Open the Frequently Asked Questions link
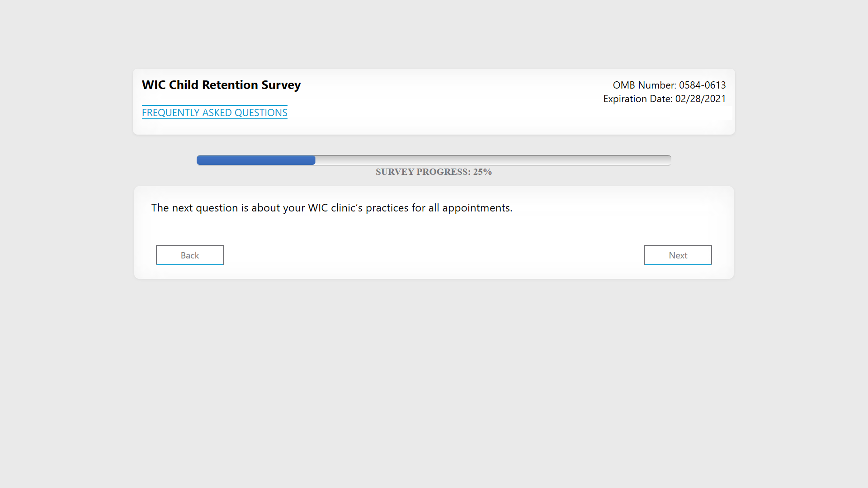 [214, 113]
